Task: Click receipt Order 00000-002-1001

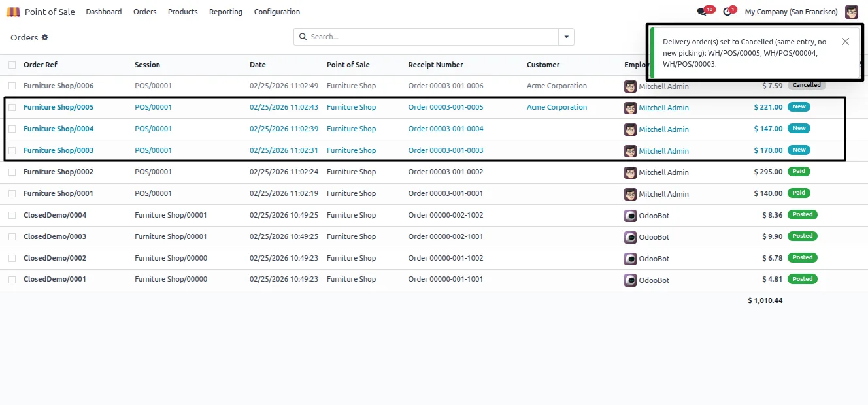Action: (x=446, y=236)
